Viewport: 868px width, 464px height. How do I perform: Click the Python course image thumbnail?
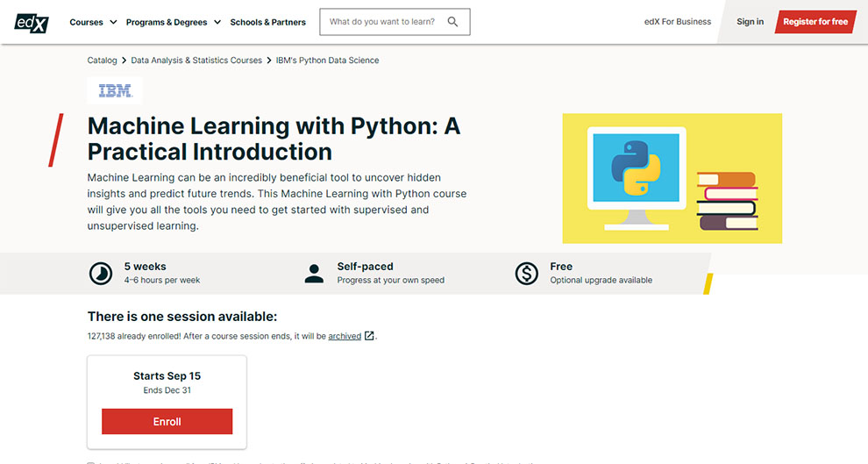click(x=672, y=178)
